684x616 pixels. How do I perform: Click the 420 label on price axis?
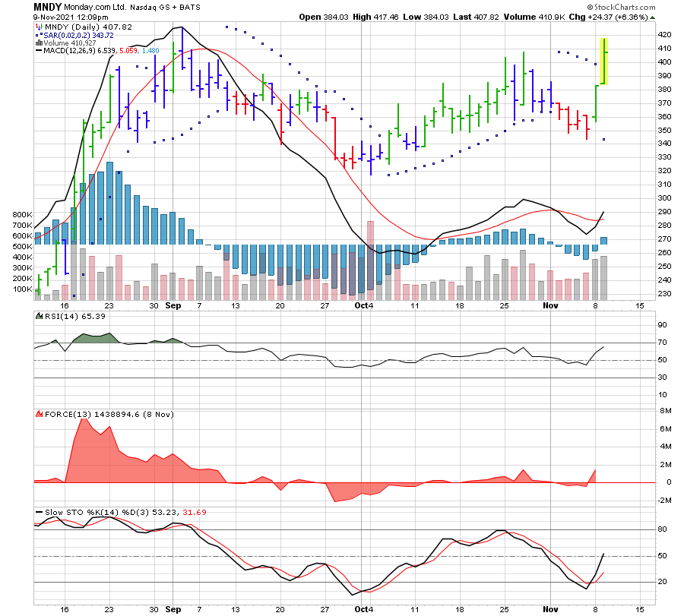click(664, 35)
